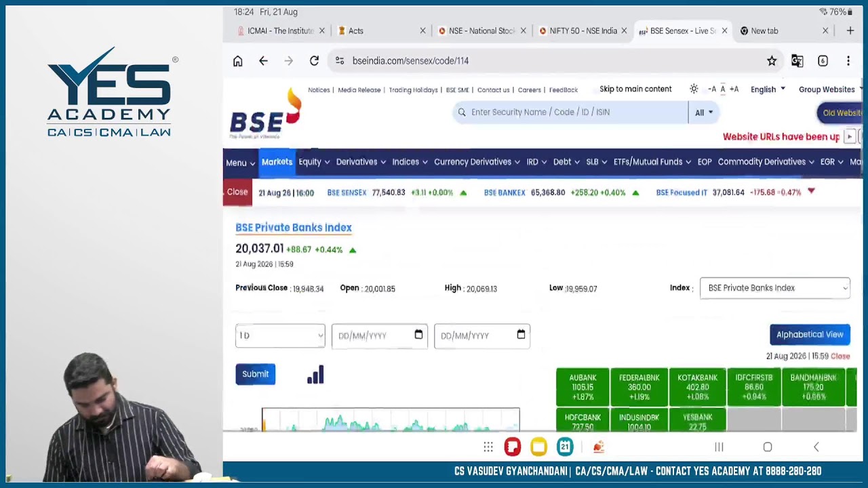Tap Android back button
Image resolution: width=868 pixels, height=488 pixels.
tap(816, 447)
